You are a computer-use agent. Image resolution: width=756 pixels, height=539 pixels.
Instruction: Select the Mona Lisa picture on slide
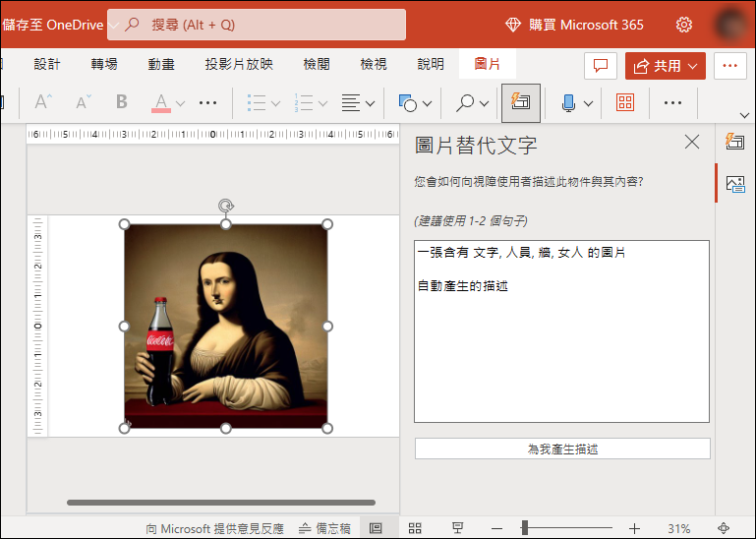click(x=226, y=327)
